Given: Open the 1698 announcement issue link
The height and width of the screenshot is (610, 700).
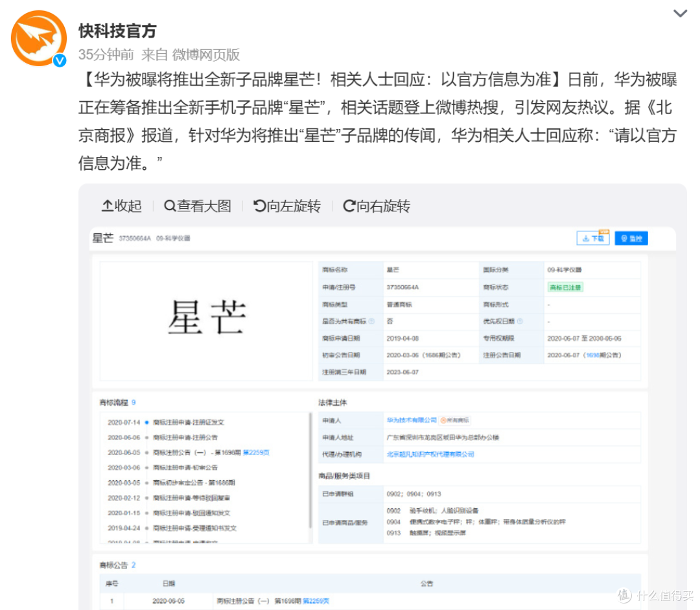Looking at the screenshot, I should (592, 355).
